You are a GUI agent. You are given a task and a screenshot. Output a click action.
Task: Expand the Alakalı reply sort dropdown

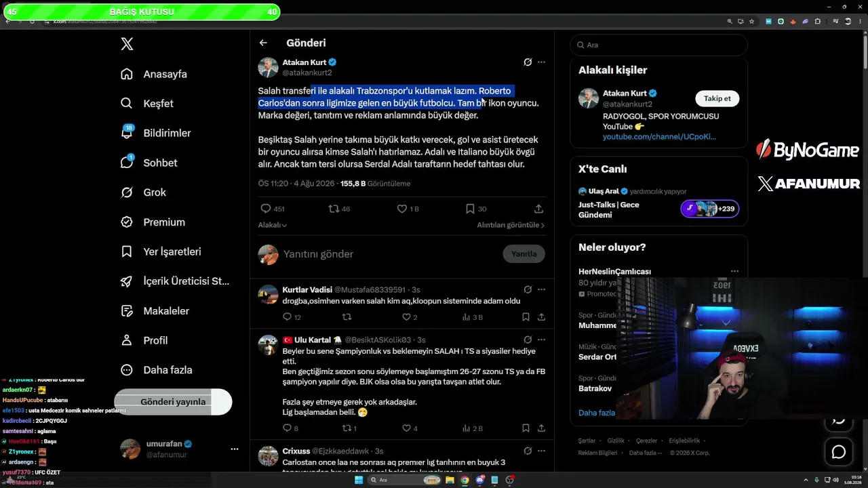coord(273,225)
